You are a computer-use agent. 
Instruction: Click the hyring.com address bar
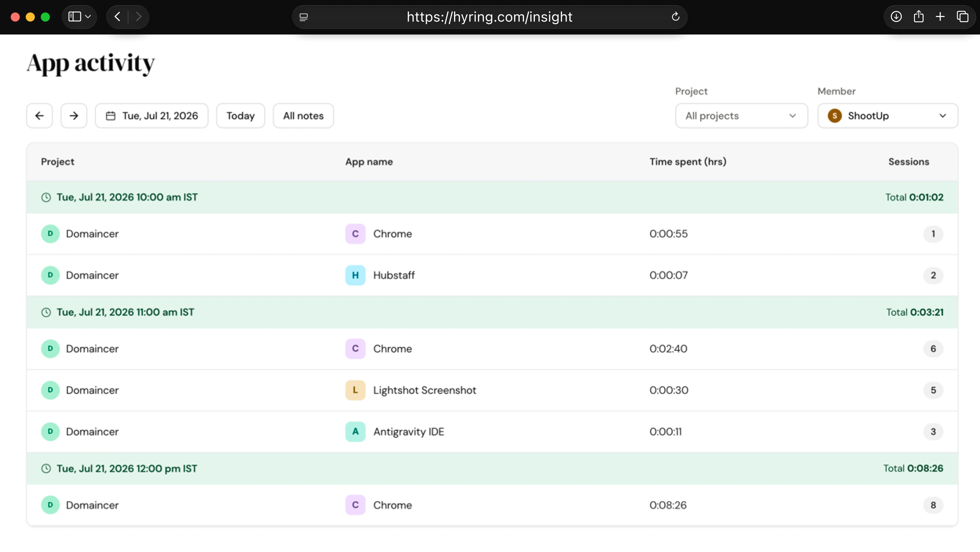pos(490,17)
